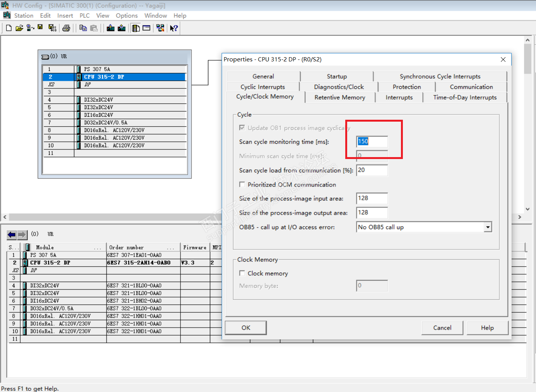Click the back navigation arrow above the module table

[x=12, y=235]
